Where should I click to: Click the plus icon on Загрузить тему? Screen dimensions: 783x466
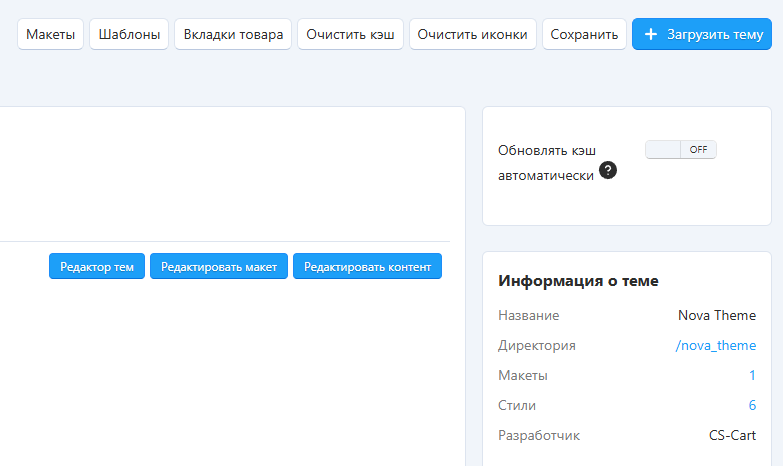pos(651,34)
